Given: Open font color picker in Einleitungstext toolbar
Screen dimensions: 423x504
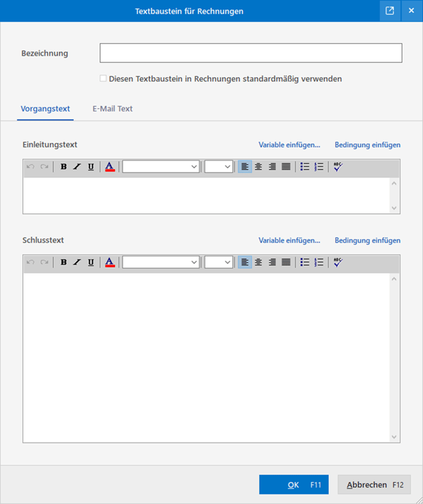Looking at the screenshot, I should point(110,167).
